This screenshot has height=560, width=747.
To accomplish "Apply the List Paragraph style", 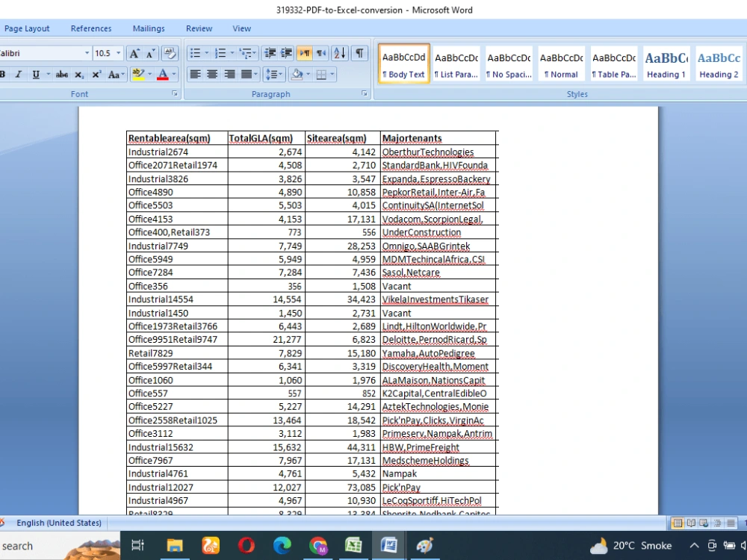I will [456, 64].
